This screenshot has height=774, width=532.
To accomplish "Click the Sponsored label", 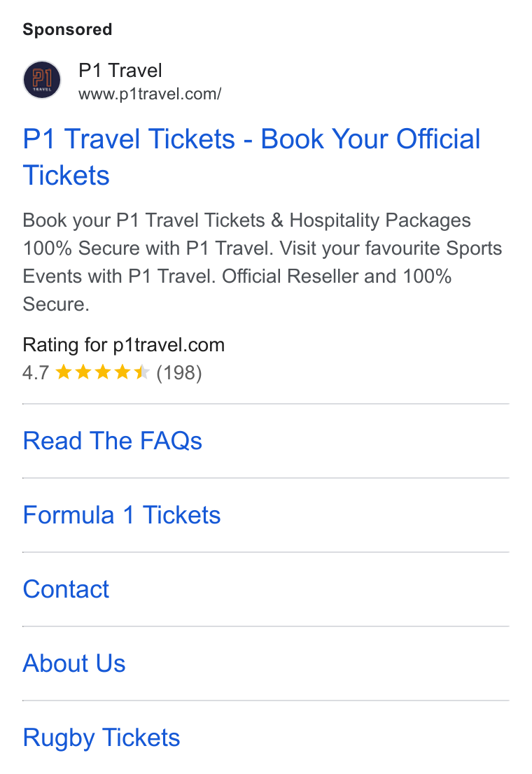I will pos(68,29).
